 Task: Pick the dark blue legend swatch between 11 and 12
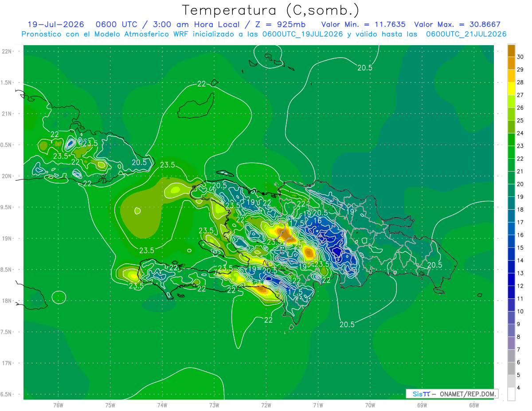click(x=511, y=293)
